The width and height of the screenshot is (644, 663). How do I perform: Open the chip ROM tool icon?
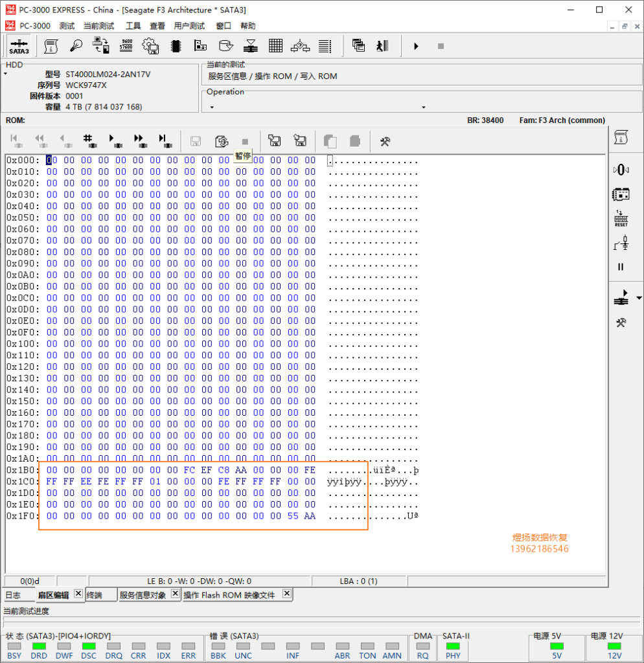click(176, 46)
